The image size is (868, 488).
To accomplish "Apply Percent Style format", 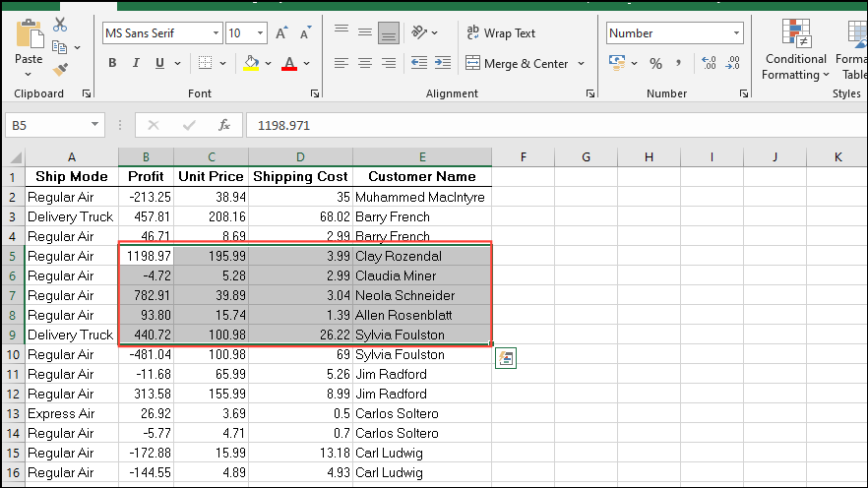I will pyautogui.click(x=656, y=64).
